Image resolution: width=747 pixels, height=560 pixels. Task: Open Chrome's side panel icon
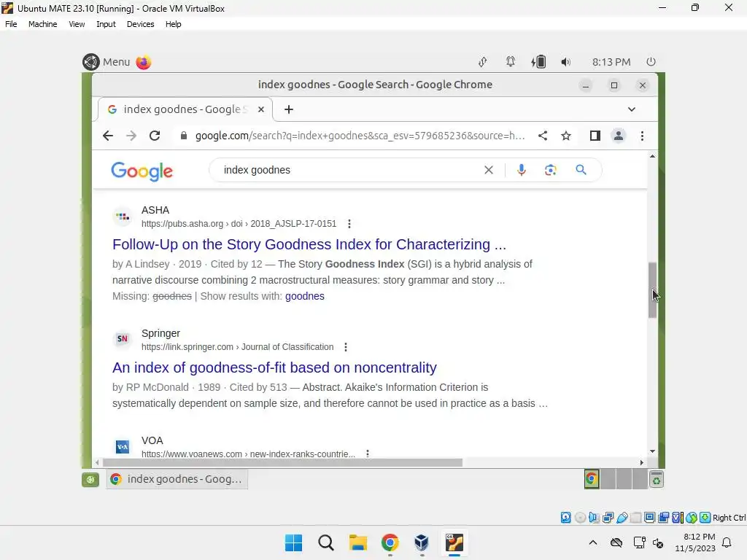pos(595,136)
